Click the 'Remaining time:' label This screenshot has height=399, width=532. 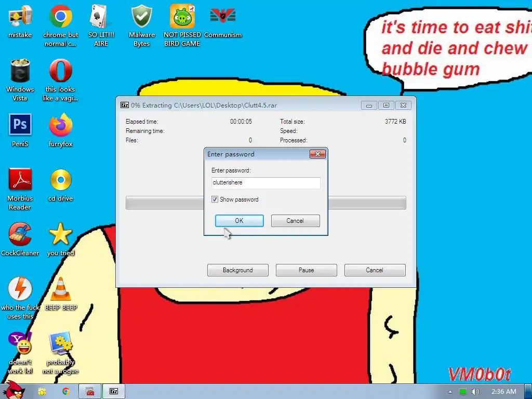pyautogui.click(x=145, y=131)
